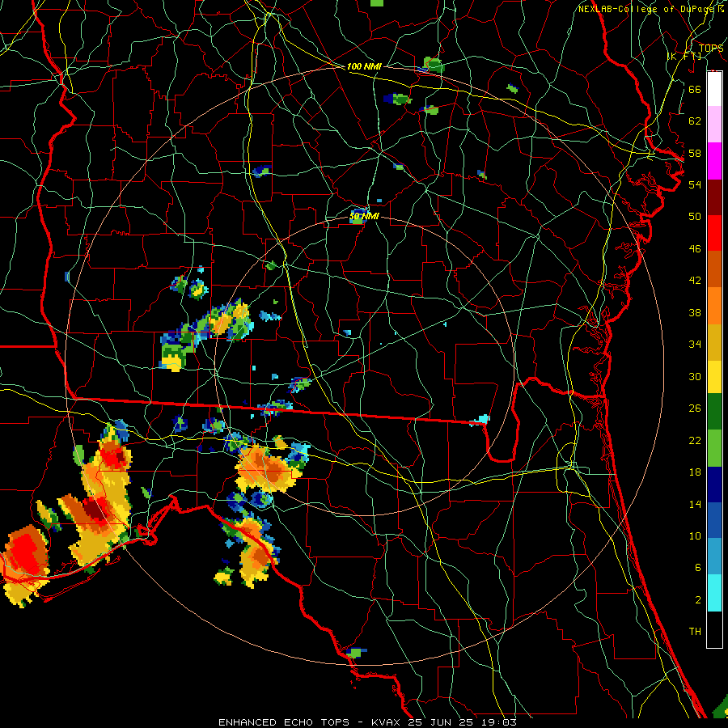Click the legend value "10"
This screenshot has width=728, height=728.
[x=695, y=536]
